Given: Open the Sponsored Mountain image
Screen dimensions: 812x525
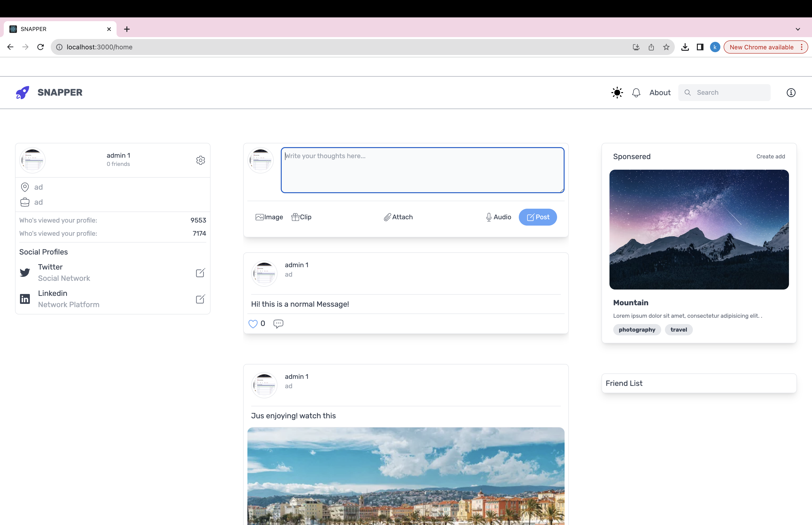Looking at the screenshot, I should 699,229.
